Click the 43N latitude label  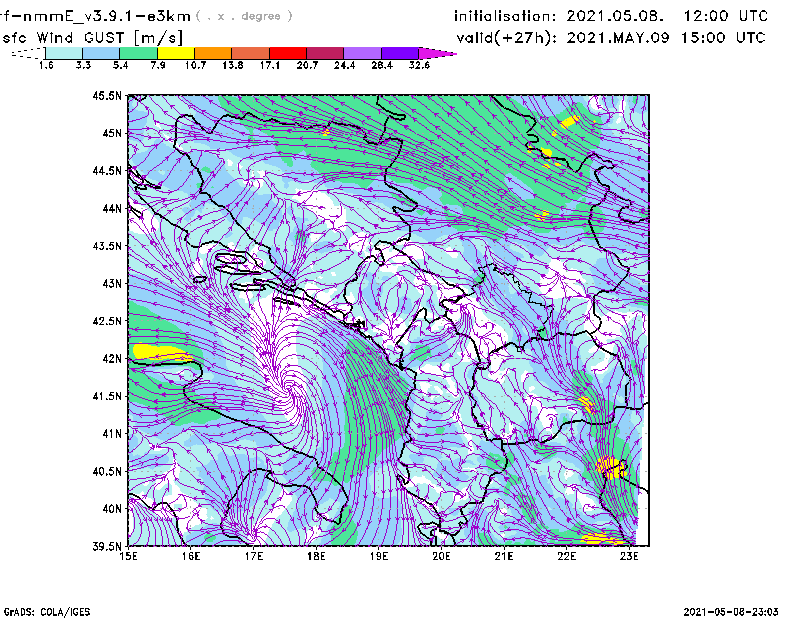(x=112, y=283)
